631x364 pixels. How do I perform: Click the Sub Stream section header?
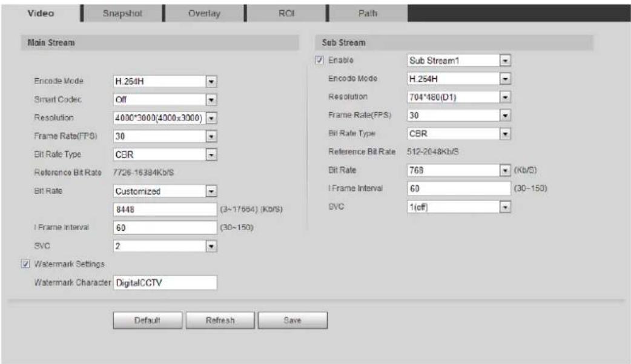point(454,42)
